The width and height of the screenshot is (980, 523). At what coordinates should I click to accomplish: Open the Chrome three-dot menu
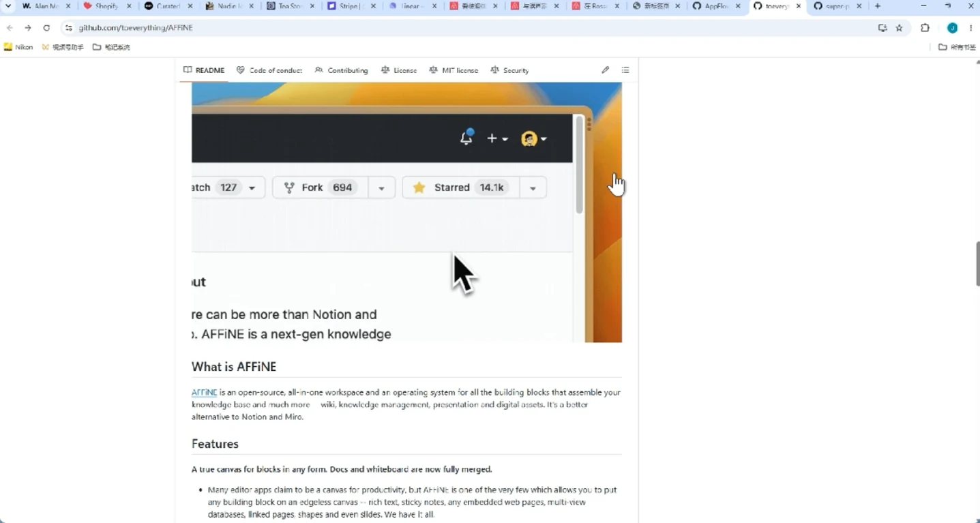pos(971,28)
